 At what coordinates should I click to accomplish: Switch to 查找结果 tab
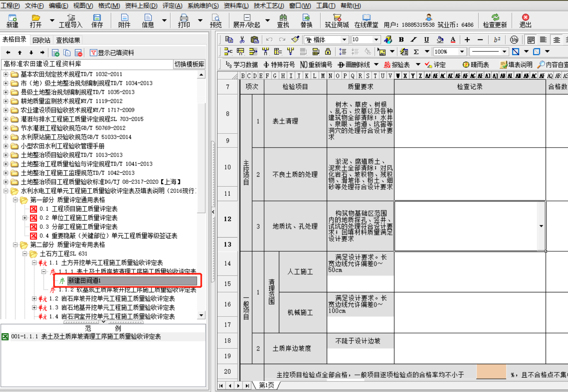(68, 40)
